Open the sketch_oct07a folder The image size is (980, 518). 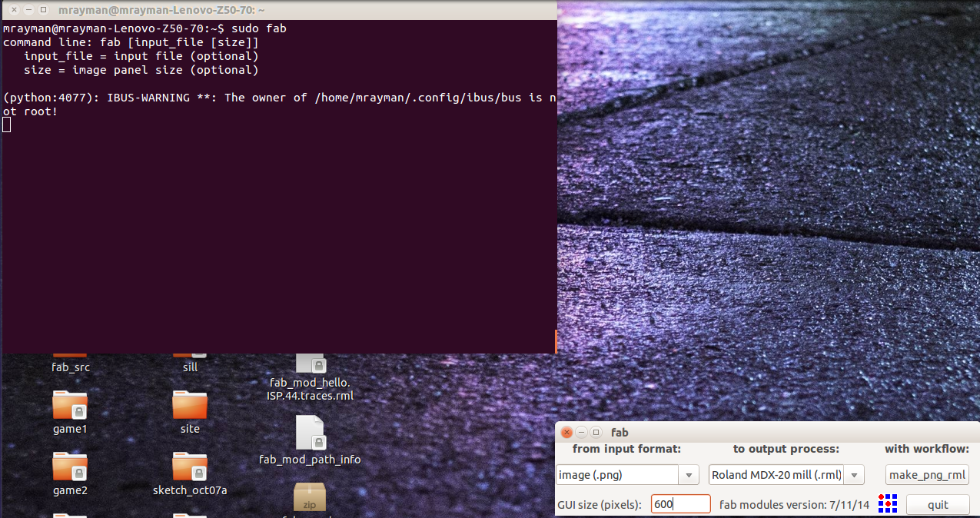click(x=190, y=467)
